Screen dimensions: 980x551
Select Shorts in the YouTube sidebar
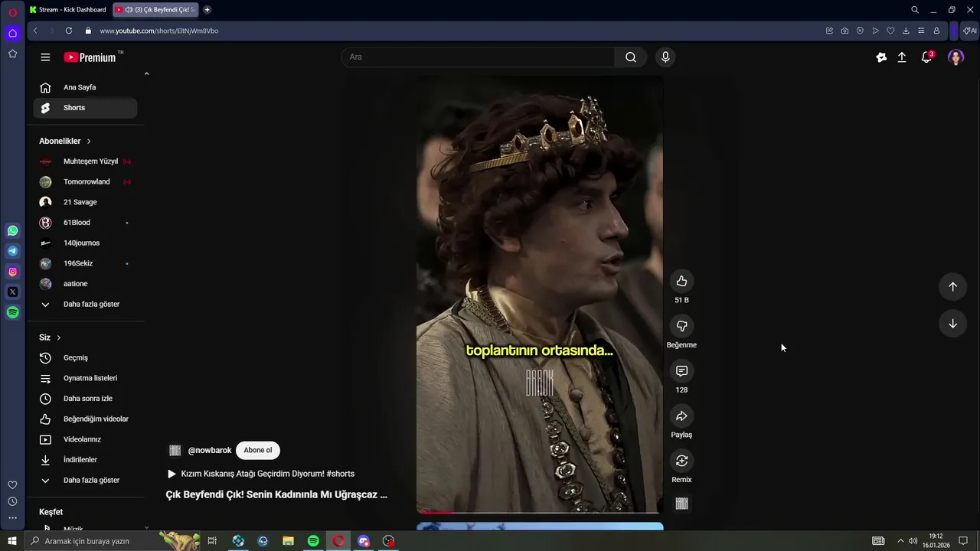pyautogui.click(x=85, y=108)
